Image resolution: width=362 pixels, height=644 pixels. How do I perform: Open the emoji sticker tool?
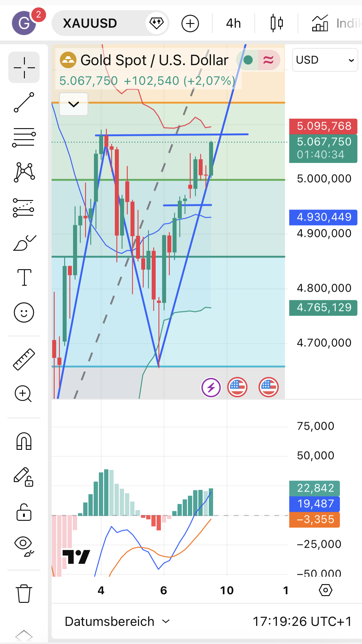coord(24,312)
